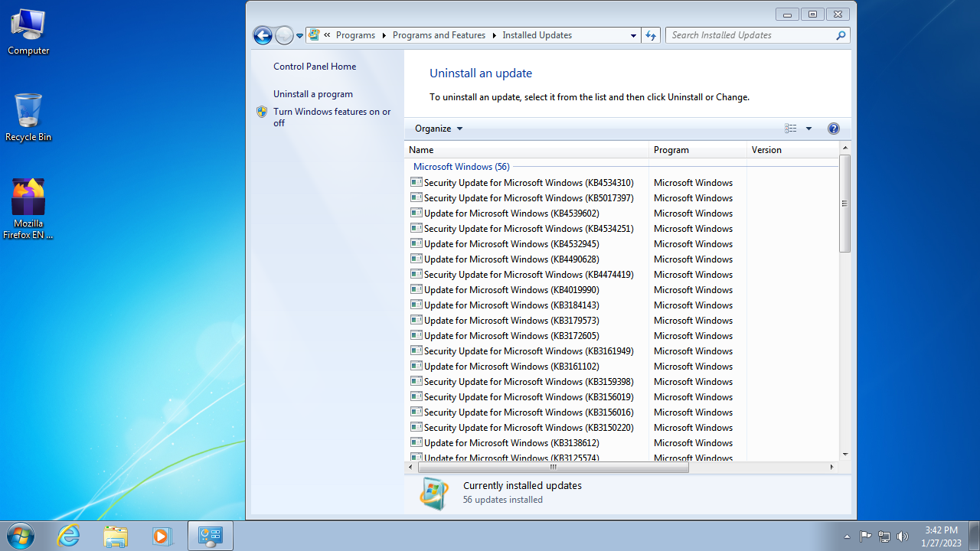Click the Control Panel taskbar button
The width and height of the screenshot is (980, 551).
(210, 536)
